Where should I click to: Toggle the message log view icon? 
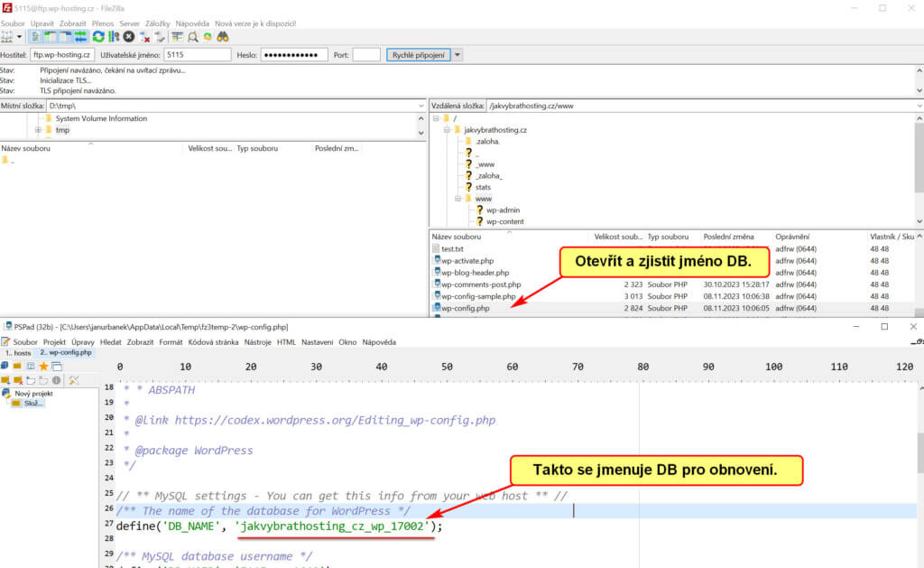[x=36, y=37]
